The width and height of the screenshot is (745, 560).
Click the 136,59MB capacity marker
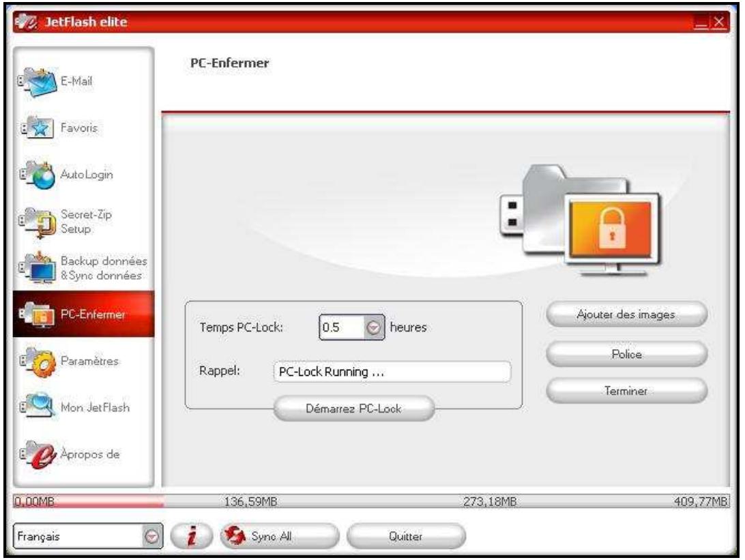tap(250, 501)
